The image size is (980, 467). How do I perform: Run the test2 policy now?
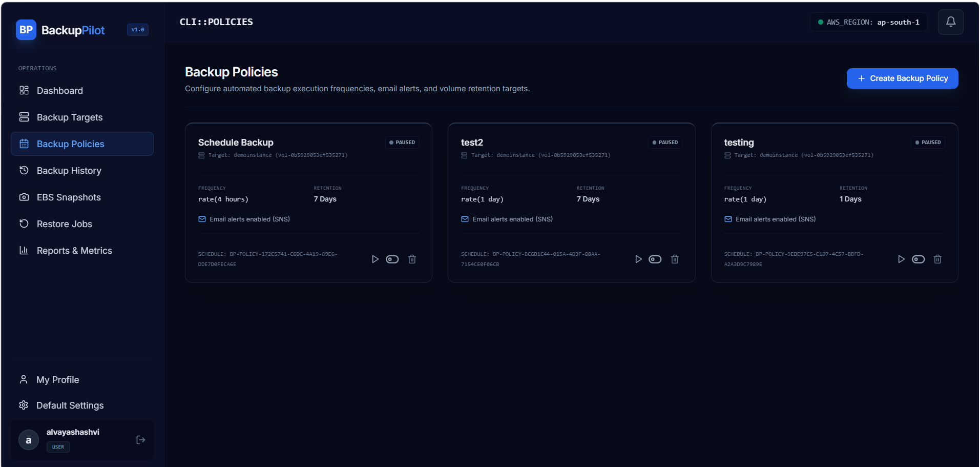[638, 259]
